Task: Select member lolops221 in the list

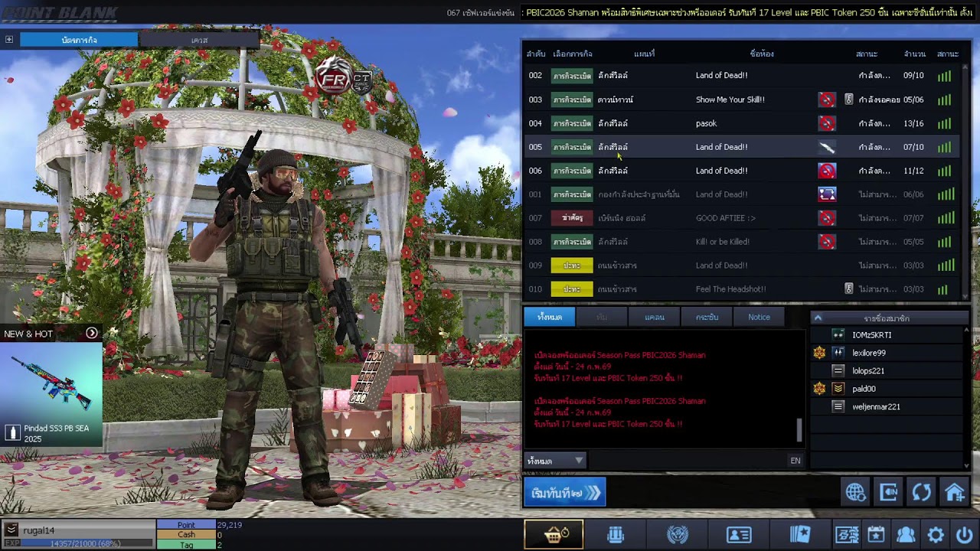Action: tap(887, 371)
